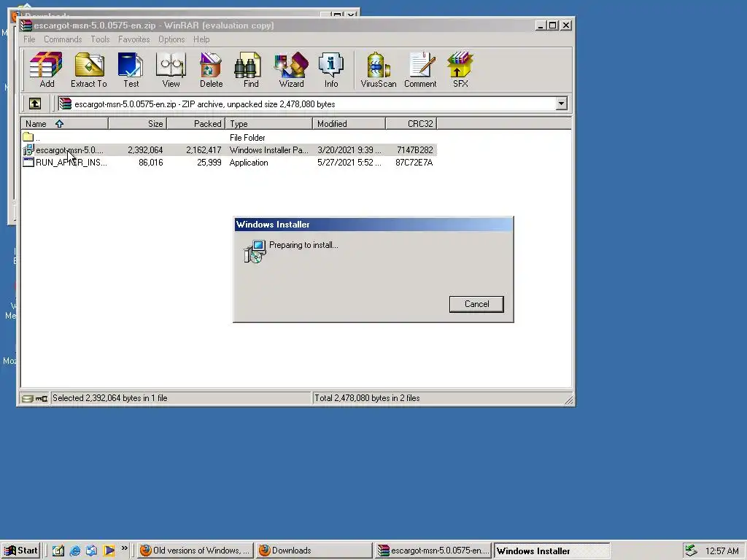The height and width of the screenshot is (560, 747).
Task: Cancel the Windows Installer preparation
Action: (x=476, y=304)
